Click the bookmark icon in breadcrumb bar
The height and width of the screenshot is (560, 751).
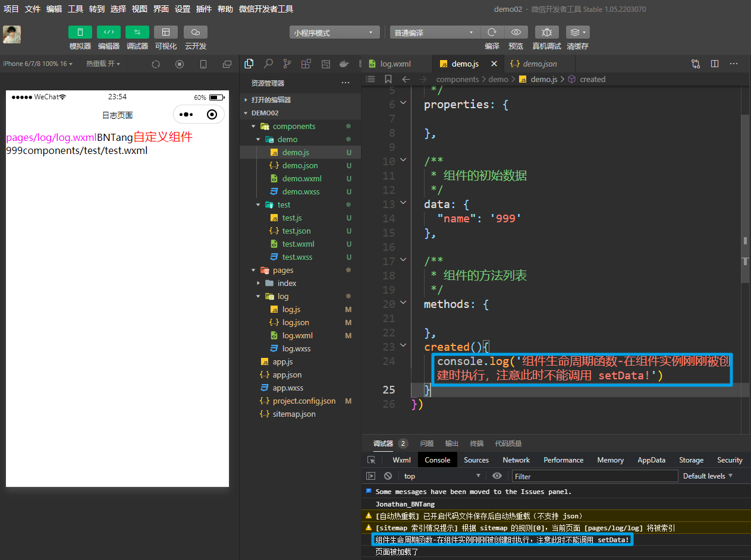click(388, 79)
